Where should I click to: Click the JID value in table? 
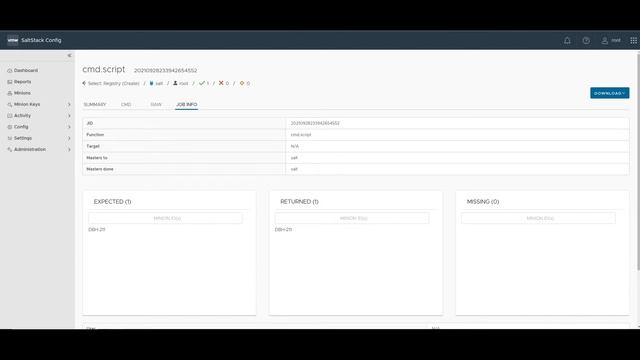(315, 123)
